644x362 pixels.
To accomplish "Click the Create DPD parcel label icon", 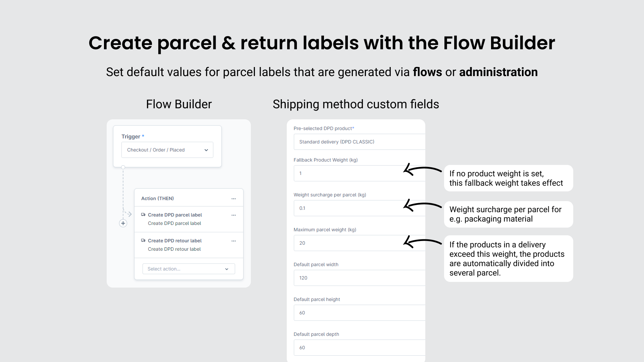I will (143, 215).
